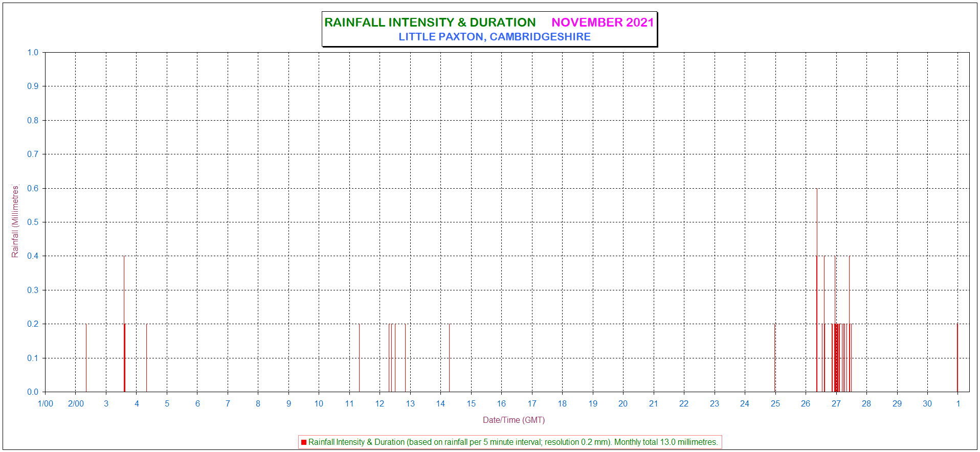Click the y-axis value 0.3

coord(33,290)
